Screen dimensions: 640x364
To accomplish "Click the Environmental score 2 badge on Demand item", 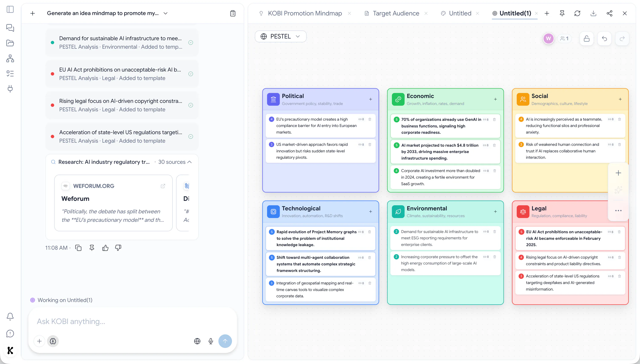I will (x=396, y=232).
